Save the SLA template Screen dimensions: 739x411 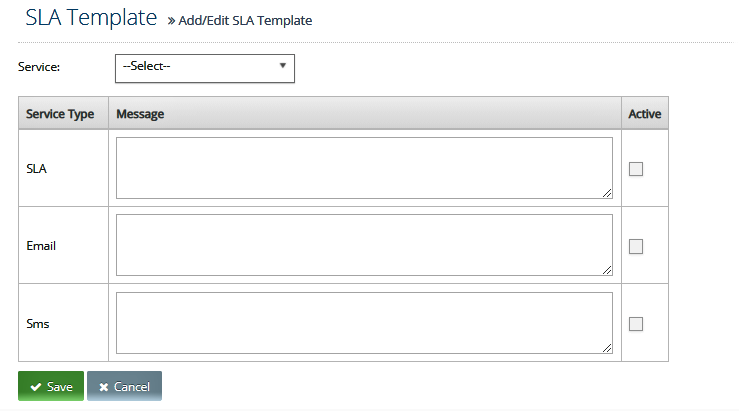(x=51, y=386)
